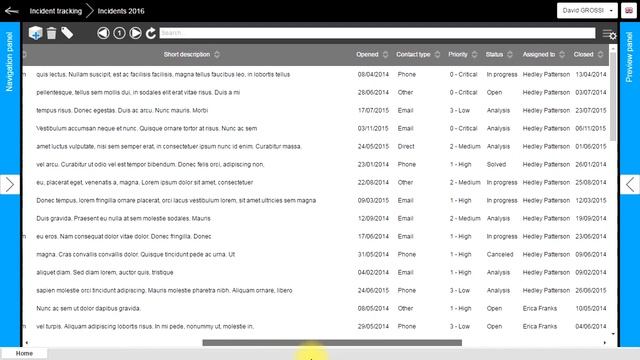The width and height of the screenshot is (640, 360).
Task: Sort by Short description column
Action: (x=191, y=54)
